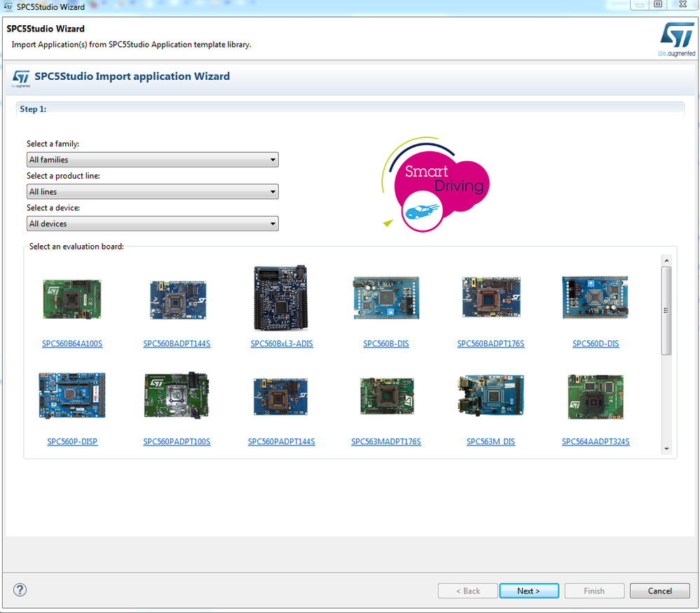Click the Next button

click(x=529, y=591)
